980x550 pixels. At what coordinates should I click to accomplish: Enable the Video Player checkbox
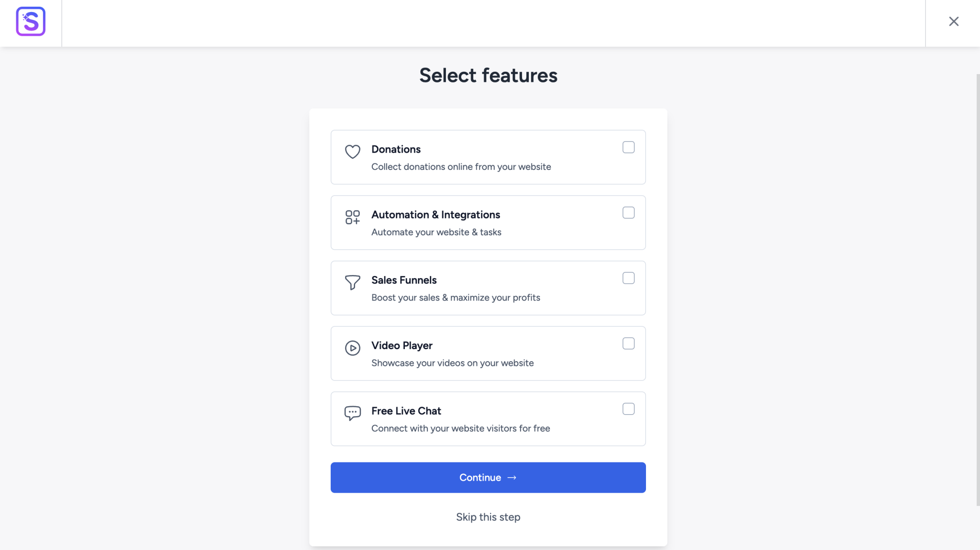click(x=628, y=343)
